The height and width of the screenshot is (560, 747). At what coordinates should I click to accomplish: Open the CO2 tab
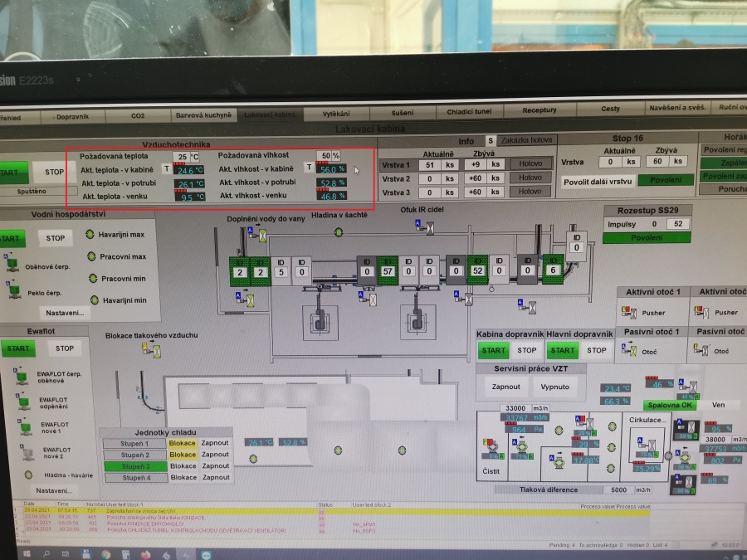pos(138,115)
